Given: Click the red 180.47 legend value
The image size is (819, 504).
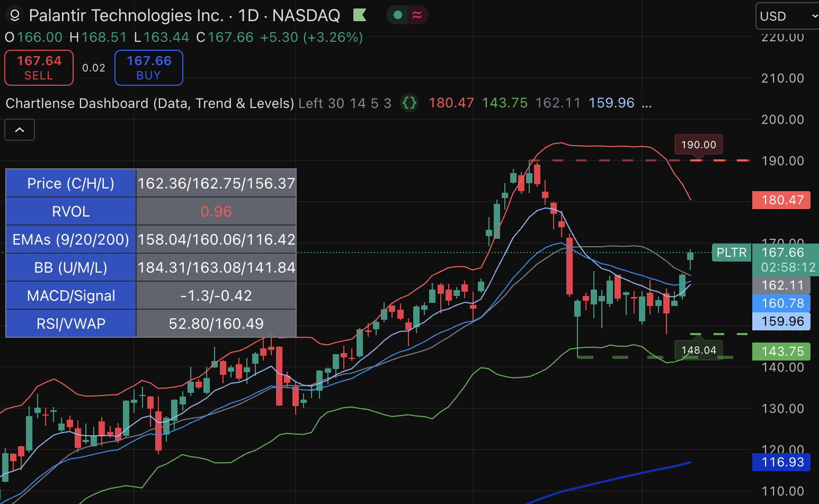Looking at the screenshot, I should (x=451, y=103).
